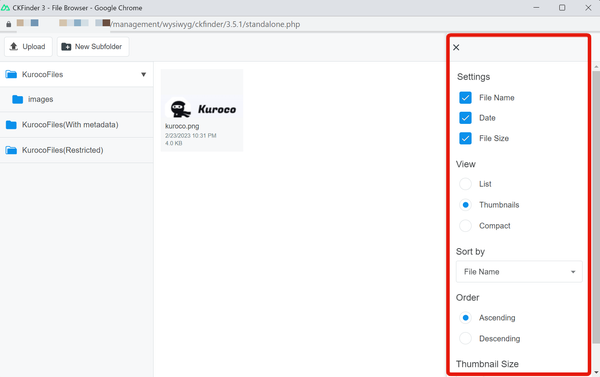Viewport: 600px width, 377px height.
Task: Select the Thumbnails view option
Action: [465, 205]
